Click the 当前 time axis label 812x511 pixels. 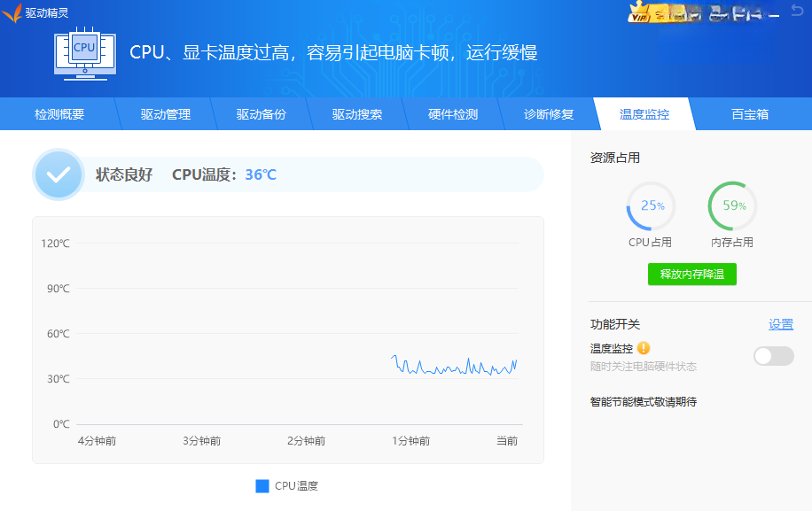(x=507, y=441)
